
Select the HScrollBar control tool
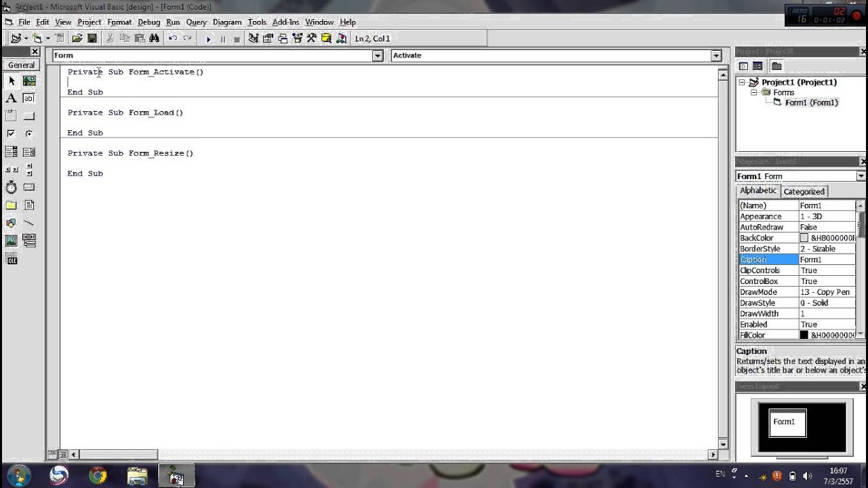click(12, 169)
